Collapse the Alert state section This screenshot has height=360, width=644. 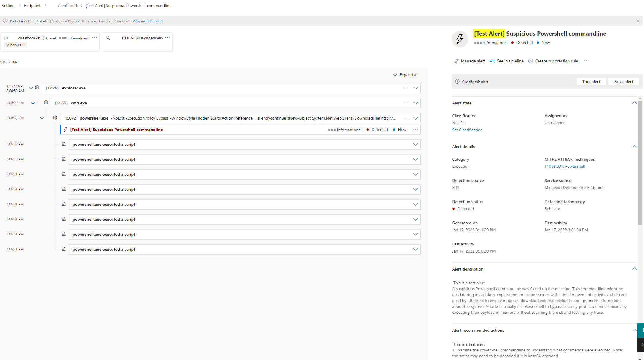(634, 103)
